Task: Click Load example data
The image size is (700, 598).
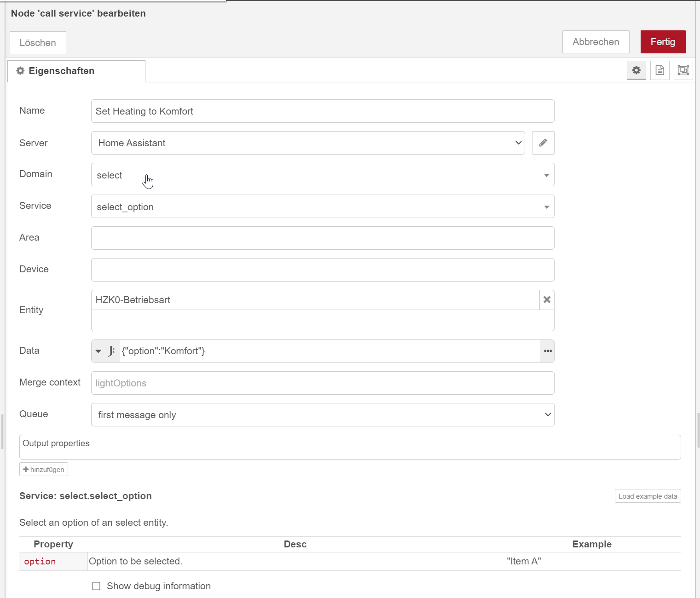Action: pos(648,496)
